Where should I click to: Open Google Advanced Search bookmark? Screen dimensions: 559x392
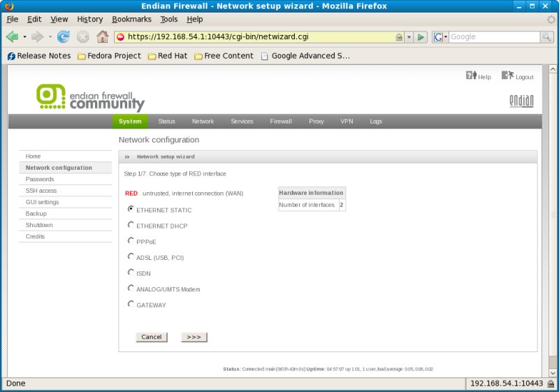(x=305, y=56)
